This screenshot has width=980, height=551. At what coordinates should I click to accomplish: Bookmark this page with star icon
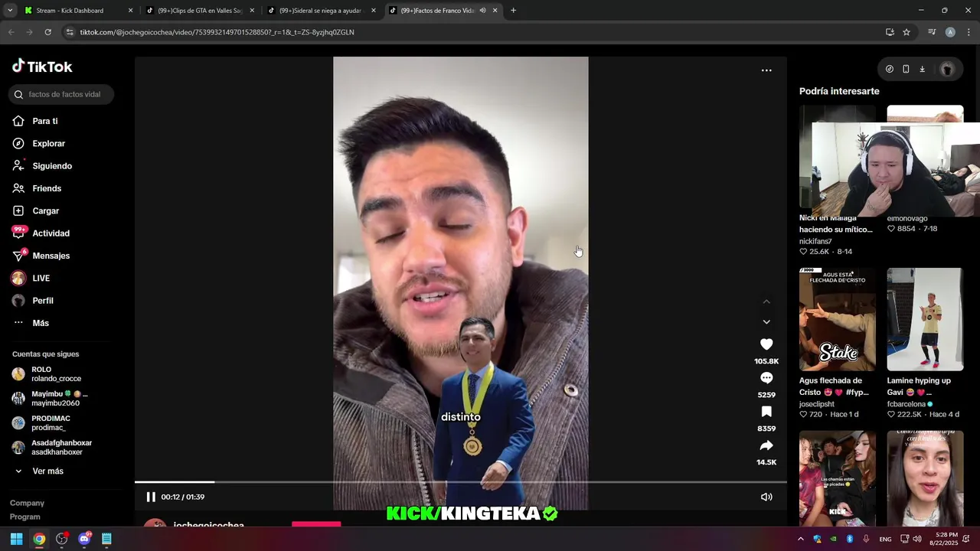906,32
